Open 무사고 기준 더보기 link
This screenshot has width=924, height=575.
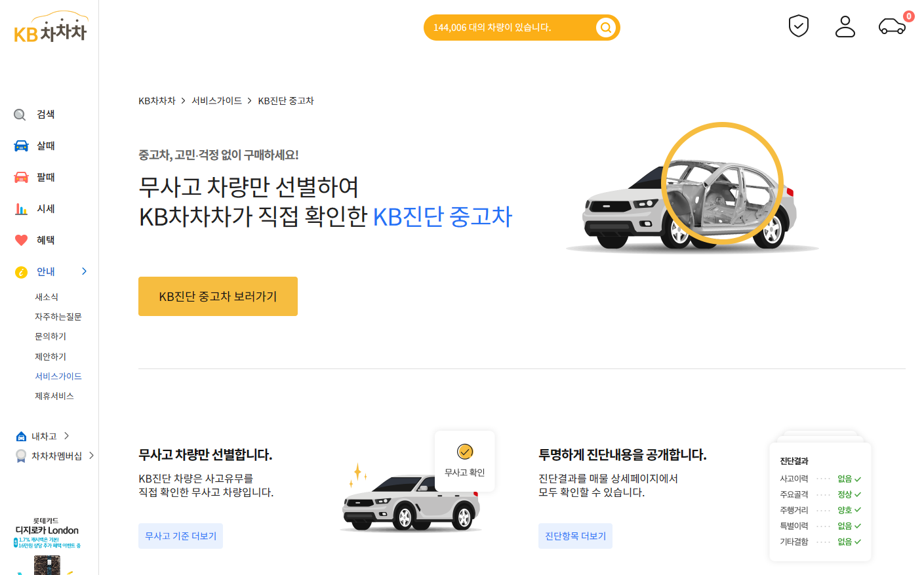pyautogui.click(x=180, y=536)
